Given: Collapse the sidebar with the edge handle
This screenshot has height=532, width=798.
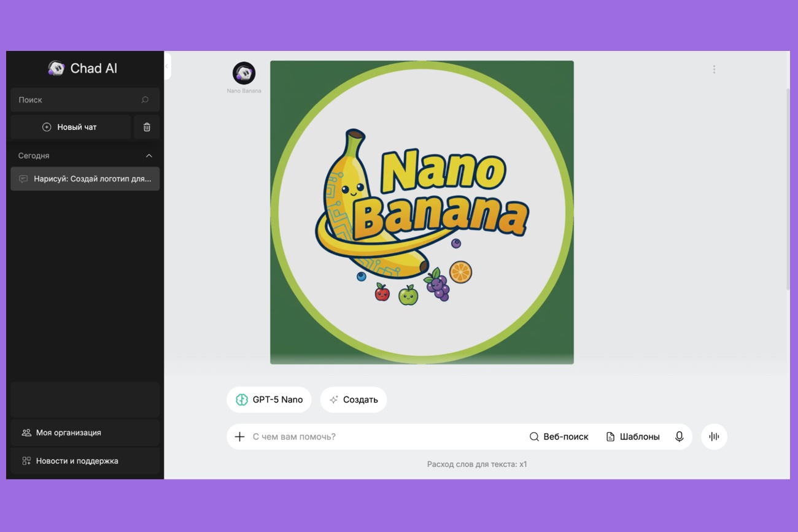Looking at the screenshot, I should pyautogui.click(x=167, y=66).
